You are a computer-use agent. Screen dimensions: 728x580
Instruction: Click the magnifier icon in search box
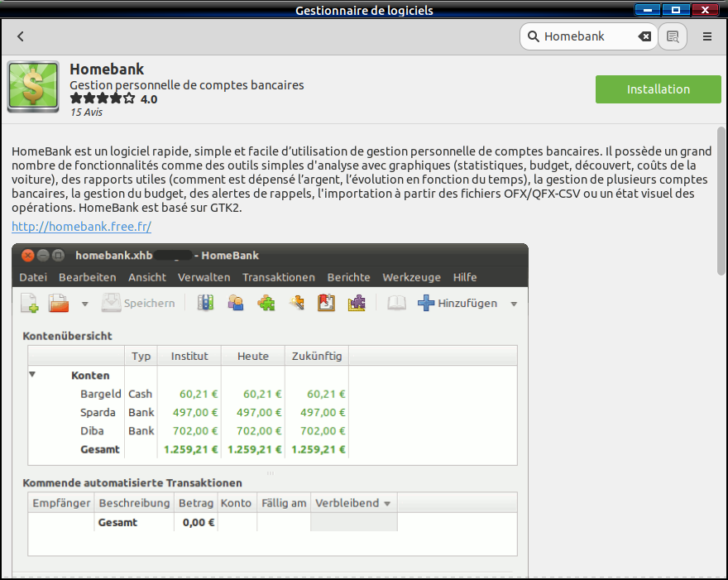(534, 36)
